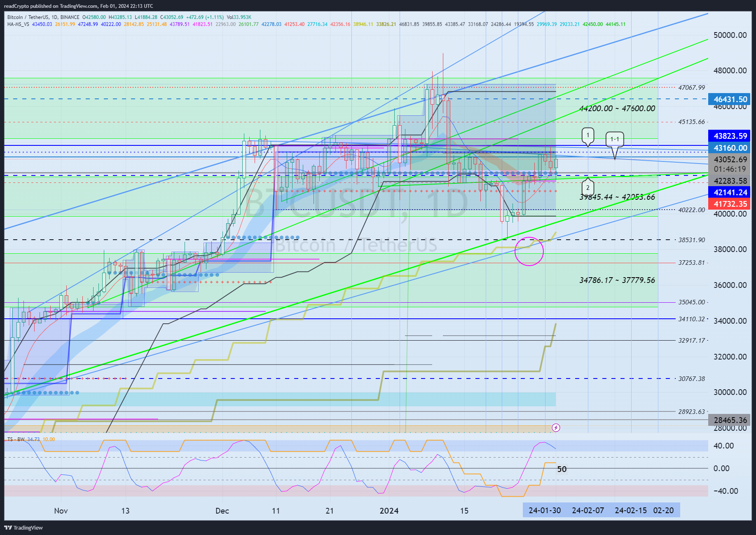Click the magenta circle annotation on chart
756x535 pixels.
click(x=529, y=251)
